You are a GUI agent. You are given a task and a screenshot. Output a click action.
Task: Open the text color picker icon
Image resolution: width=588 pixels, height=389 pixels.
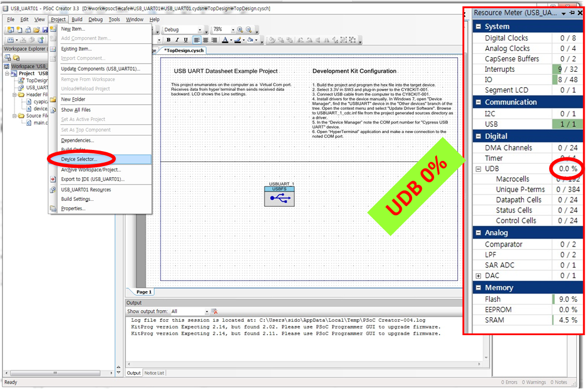point(226,39)
